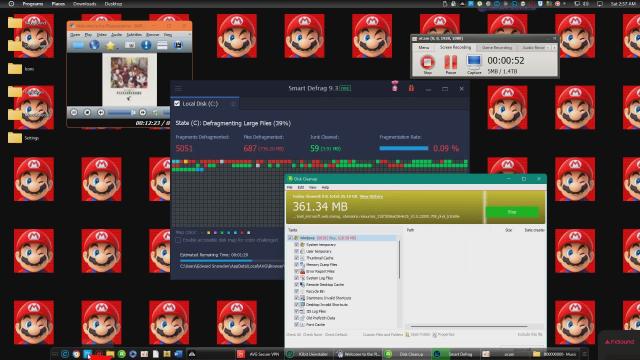Click the Files Defragmented value 687
This screenshot has width=640, height=360.
[250, 148]
